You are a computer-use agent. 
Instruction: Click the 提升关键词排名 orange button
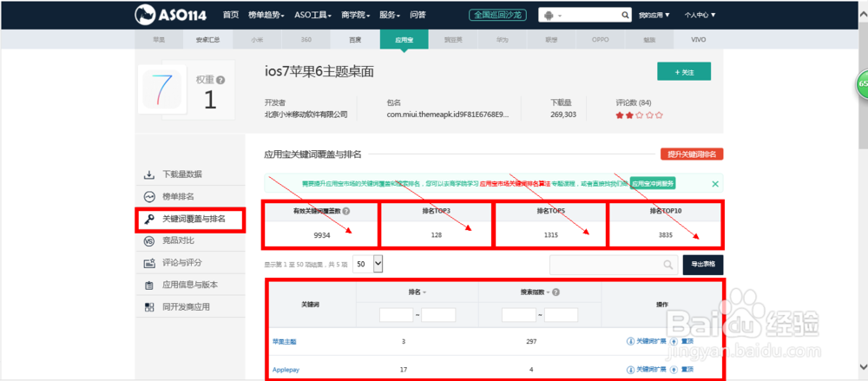pos(692,154)
